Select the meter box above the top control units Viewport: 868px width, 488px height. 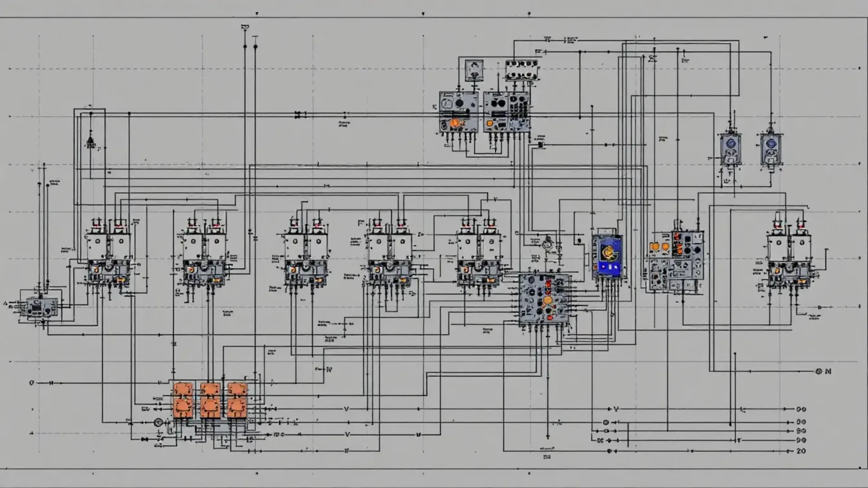474,70
